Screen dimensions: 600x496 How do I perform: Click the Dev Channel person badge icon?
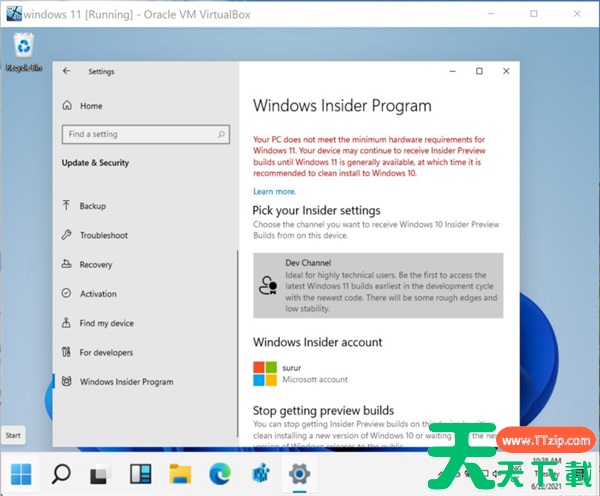pyautogui.click(x=268, y=286)
